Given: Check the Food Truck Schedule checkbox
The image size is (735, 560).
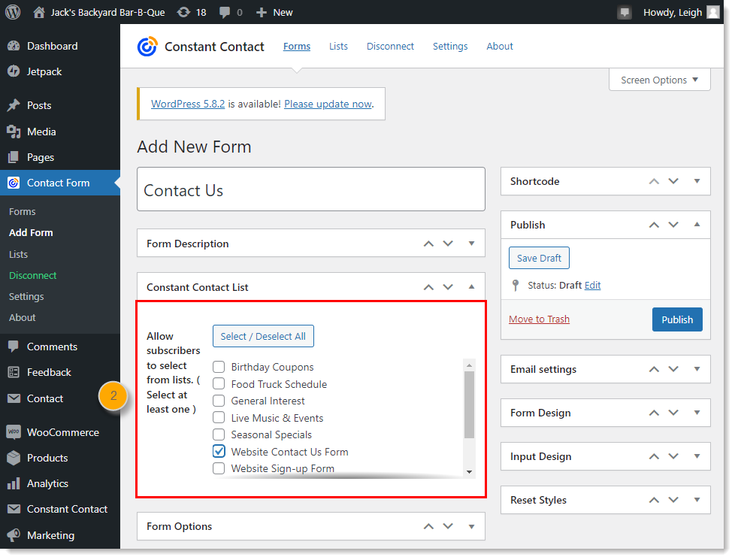Looking at the screenshot, I should coord(219,383).
